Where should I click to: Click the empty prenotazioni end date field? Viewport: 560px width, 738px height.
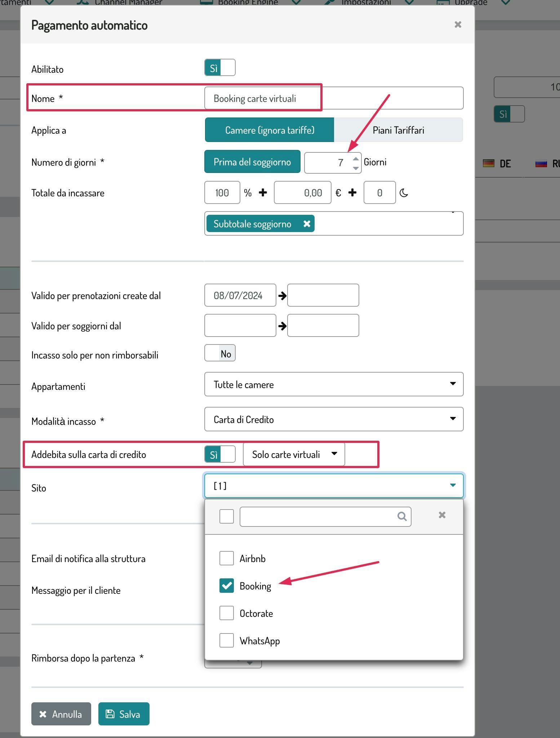[323, 295]
